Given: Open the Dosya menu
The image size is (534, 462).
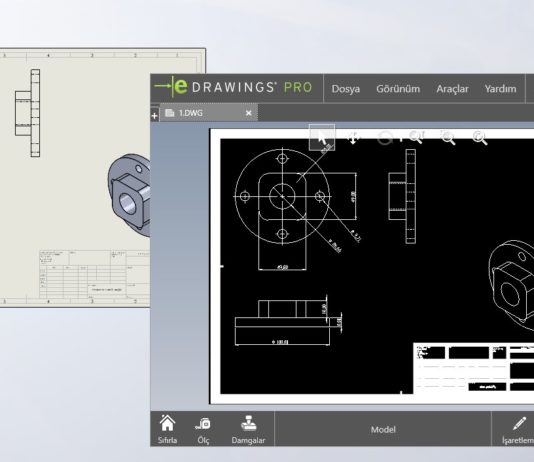Looking at the screenshot, I should pyautogui.click(x=346, y=89).
